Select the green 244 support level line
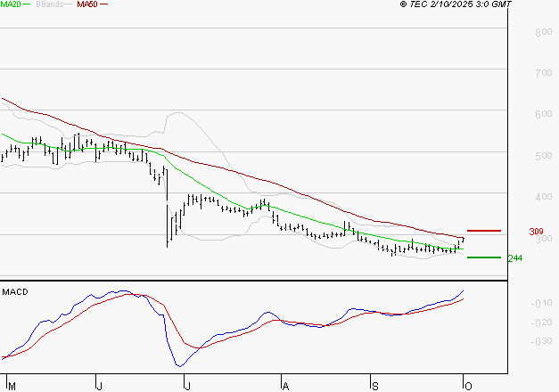This screenshot has width=559, height=392. click(x=483, y=257)
